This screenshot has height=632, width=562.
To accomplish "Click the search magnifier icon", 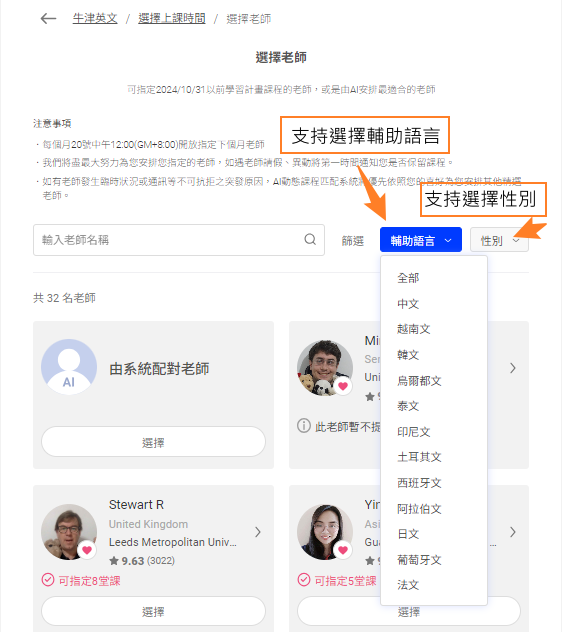I will point(310,239).
